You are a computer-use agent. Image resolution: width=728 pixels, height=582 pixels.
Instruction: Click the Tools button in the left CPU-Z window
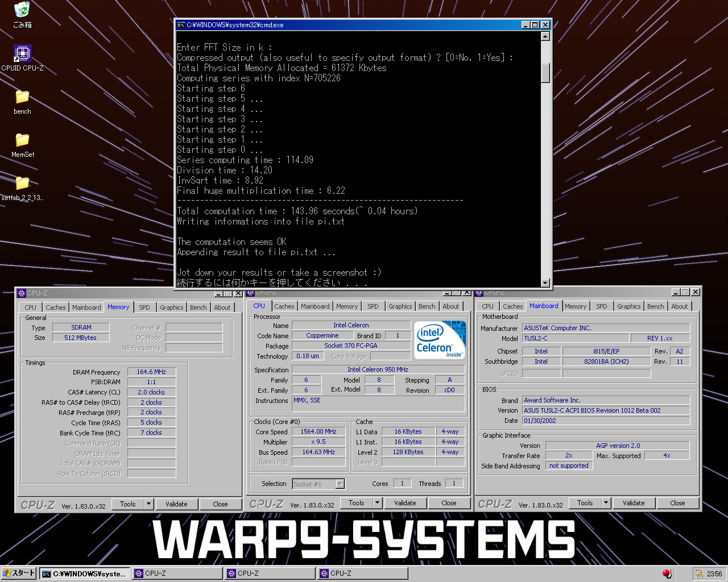pyautogui.click(x=128, y=504)
